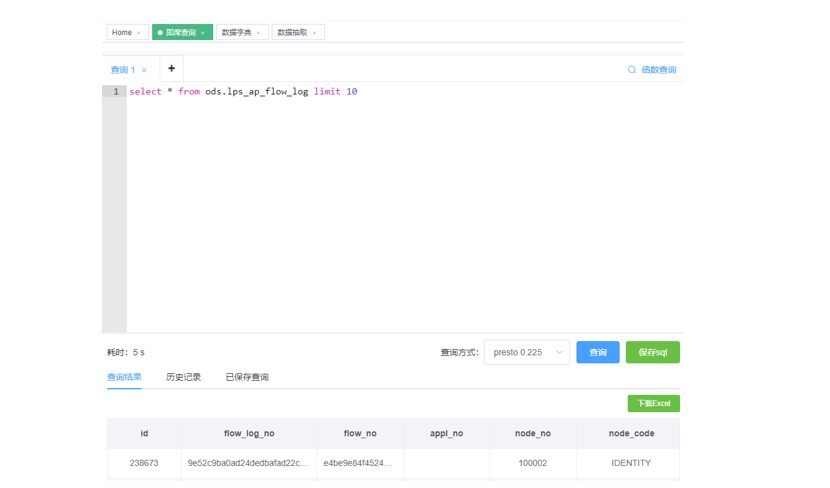Run the query with blue 查询 button
830x488 pixels.
598,352
